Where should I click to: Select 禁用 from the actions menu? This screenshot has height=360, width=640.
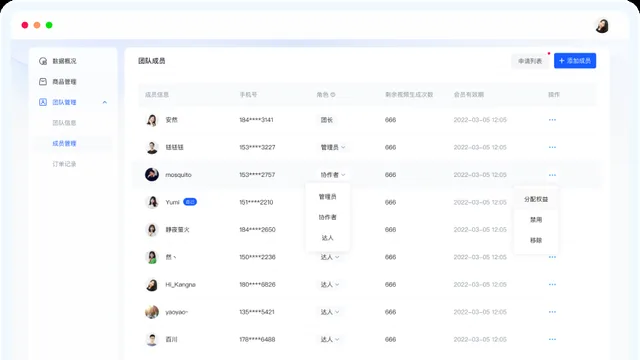click(x=536, y=220)
